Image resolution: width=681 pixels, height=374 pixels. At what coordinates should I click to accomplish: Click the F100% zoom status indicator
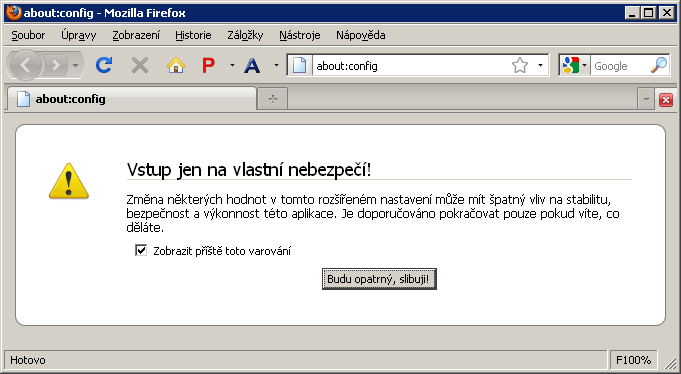(x=633, y=360)
